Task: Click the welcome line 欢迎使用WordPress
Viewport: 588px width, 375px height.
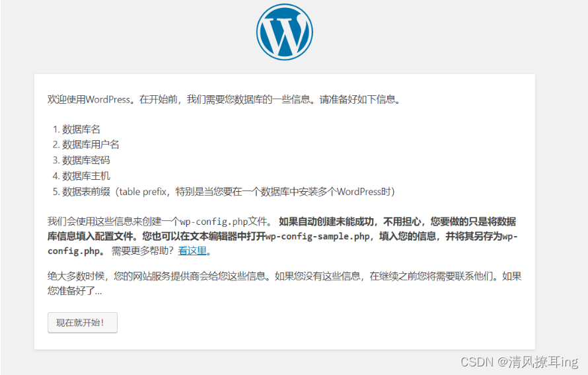Action: click(224, 99)
